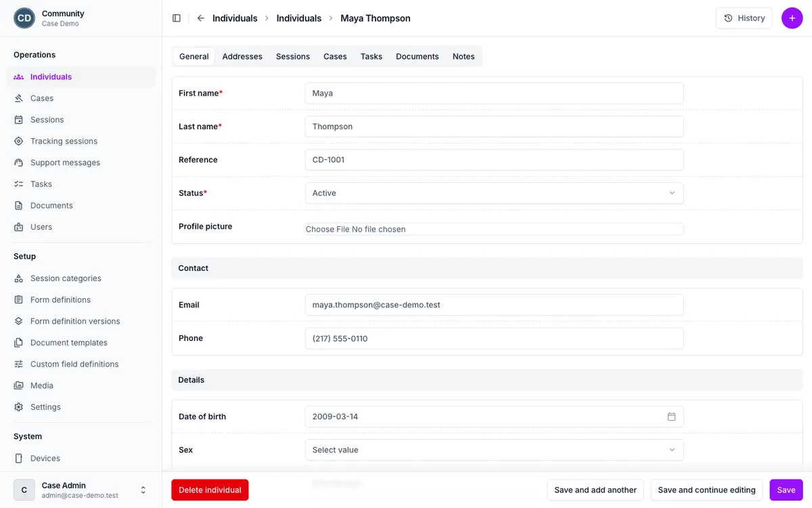Switch to the Cases tab
The image size is (812, 508).
[335, 56]
